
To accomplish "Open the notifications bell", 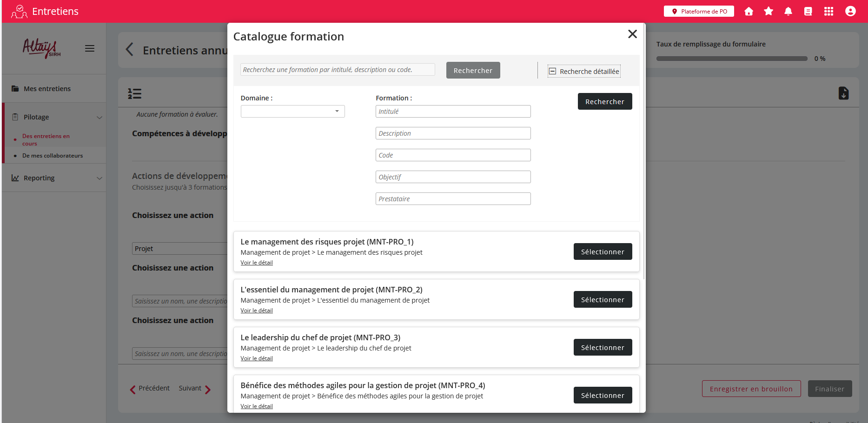I will pos(788,12).
